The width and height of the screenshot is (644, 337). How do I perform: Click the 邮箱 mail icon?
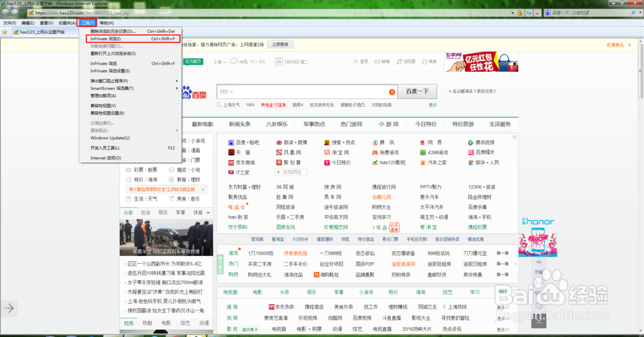tap(377, 62)
